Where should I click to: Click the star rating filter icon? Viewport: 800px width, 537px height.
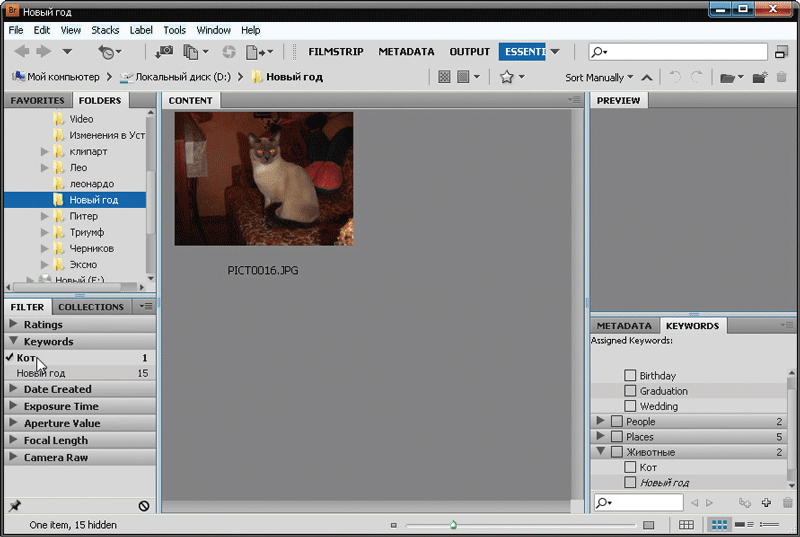click(x=507, y=77)
